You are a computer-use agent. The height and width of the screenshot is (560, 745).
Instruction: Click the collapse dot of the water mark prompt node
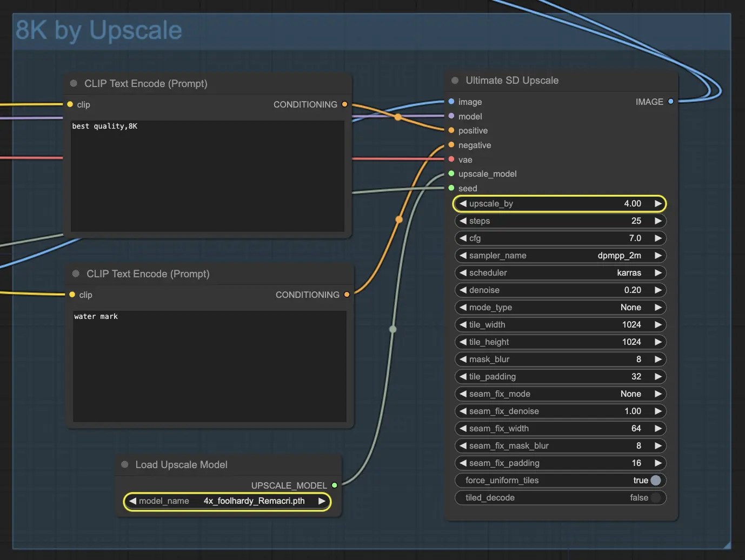point(76,274)
